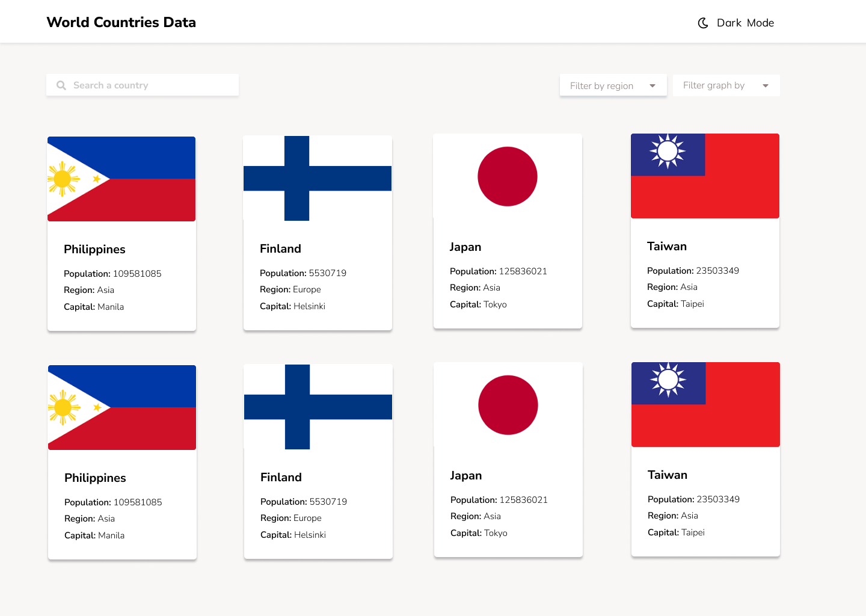Viewport: 866px width, 616px height.
Task: Click the Japan flag image
Action: 508,176
